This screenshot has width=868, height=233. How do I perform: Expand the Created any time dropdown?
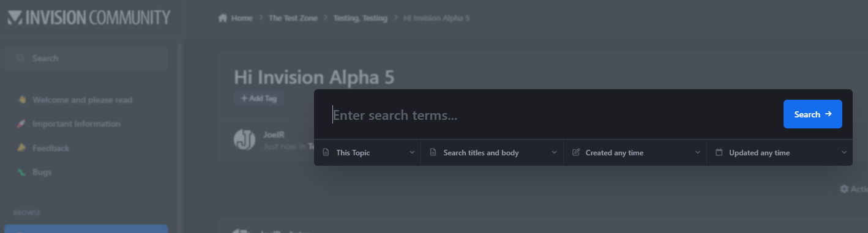(635, 152)
